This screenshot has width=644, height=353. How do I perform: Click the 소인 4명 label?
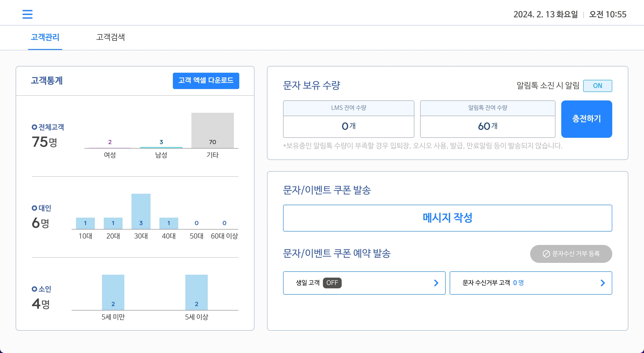click(42, 298)
